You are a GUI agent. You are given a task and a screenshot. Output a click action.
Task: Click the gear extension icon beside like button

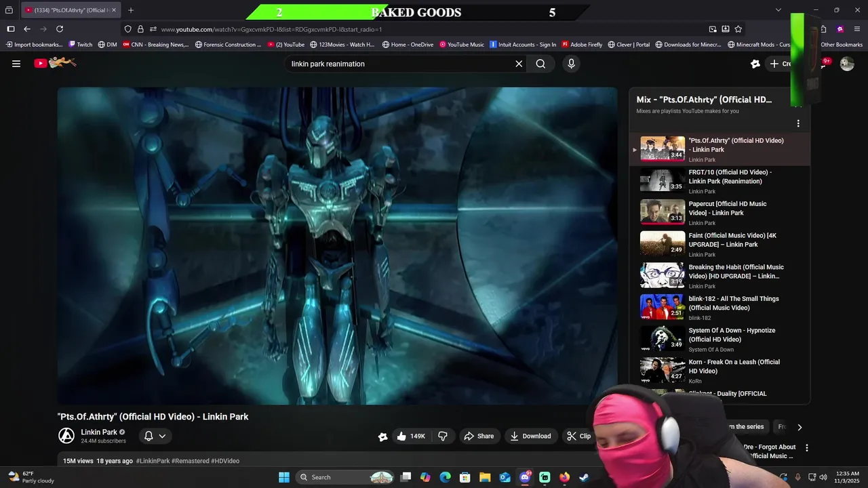pos(382,437)
